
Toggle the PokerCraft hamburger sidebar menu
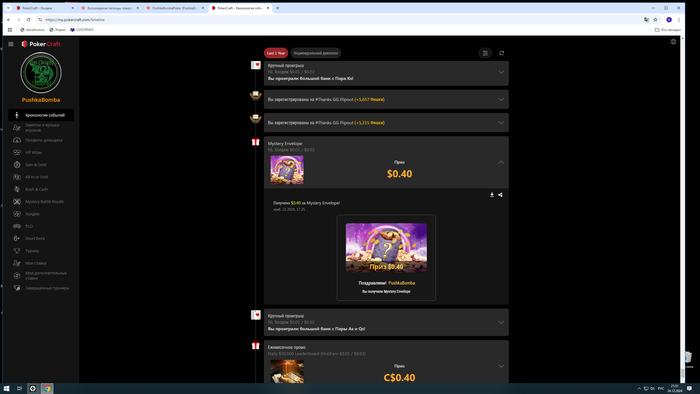pyautogui.click(x=11, y=44)
